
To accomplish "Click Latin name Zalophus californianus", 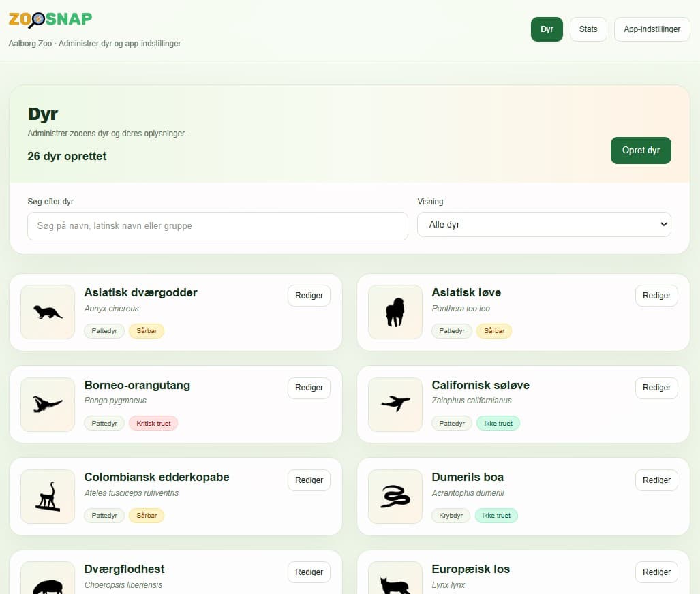I will (x=472, y=401).
